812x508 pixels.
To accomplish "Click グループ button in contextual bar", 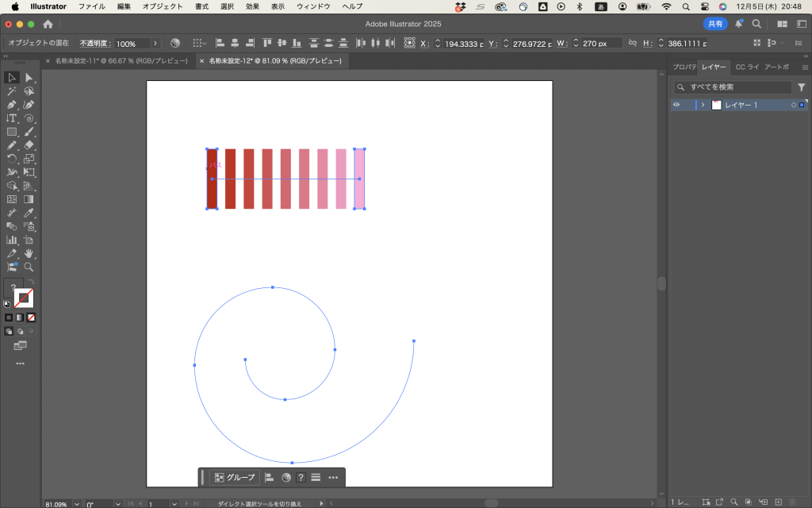I will (235, 477).
